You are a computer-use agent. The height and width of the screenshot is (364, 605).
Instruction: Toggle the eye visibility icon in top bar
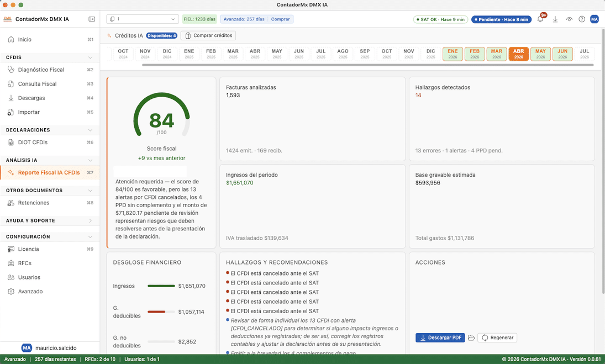(569, 19)
